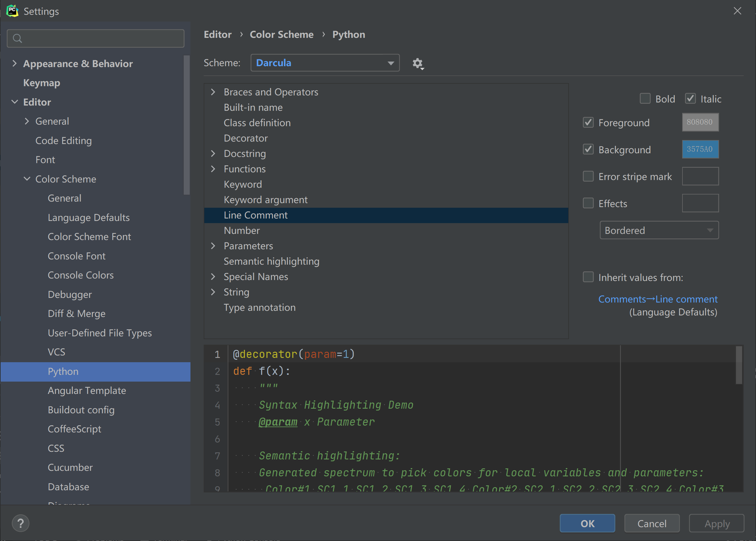Select Keyword argument attribute
This screenshot has width=756, height=541.
[x=266, y=200]
